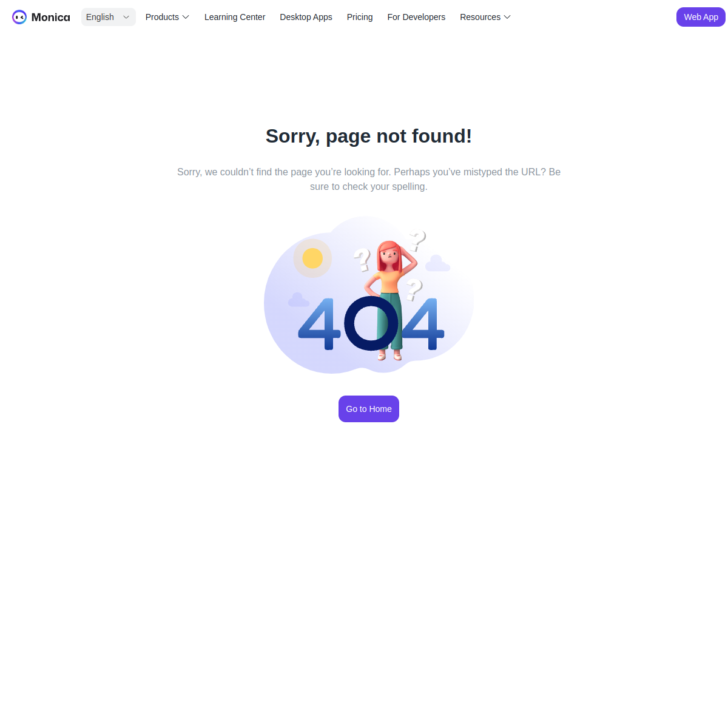Open the Pricing page
Viewport: 728px width, 728px height.
(360, 17)
